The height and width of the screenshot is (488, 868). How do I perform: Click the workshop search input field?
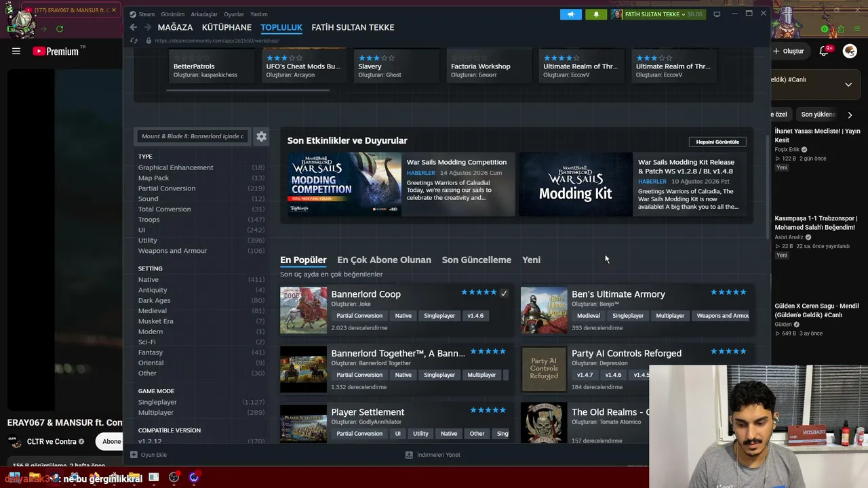tap(193, 136)
